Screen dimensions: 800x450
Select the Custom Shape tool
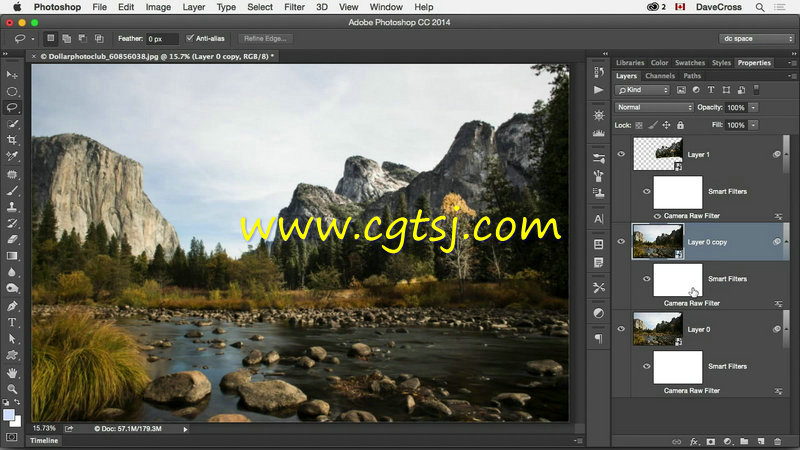point(12,355)
